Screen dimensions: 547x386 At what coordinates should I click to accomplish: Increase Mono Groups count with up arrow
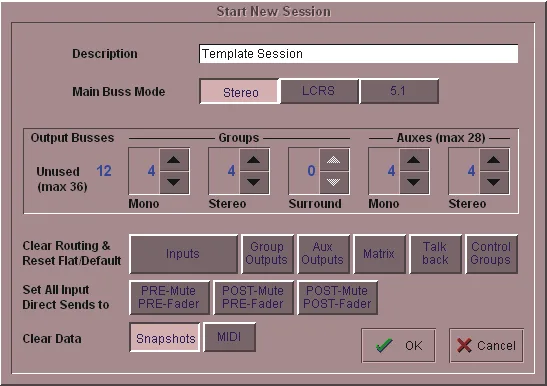pyautogui.click(x=174, y=160)
